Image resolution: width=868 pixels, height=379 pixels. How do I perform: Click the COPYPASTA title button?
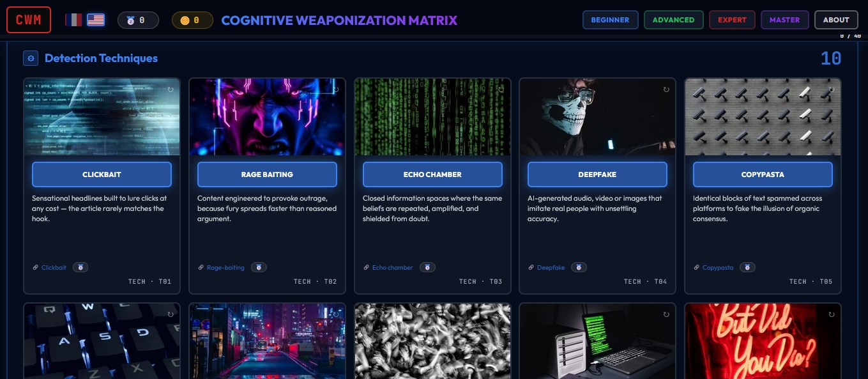pyautogui.click(x=763, y=174)
